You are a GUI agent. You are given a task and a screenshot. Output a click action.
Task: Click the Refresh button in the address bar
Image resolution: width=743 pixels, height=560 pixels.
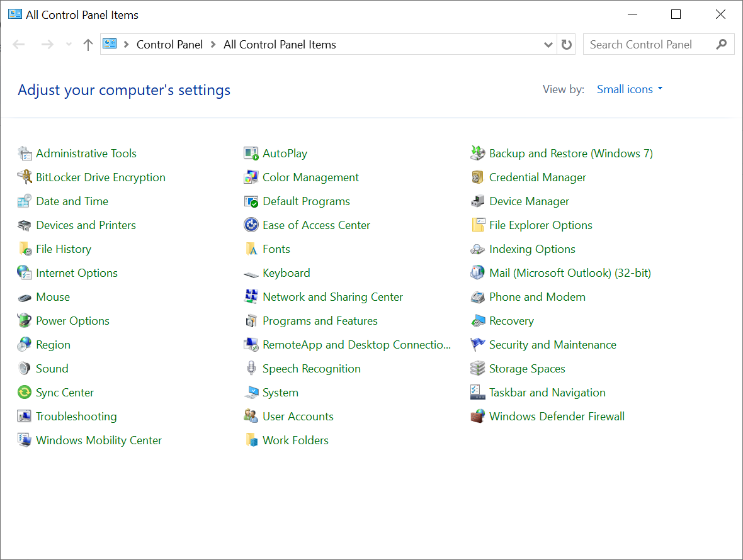point(565,44)
